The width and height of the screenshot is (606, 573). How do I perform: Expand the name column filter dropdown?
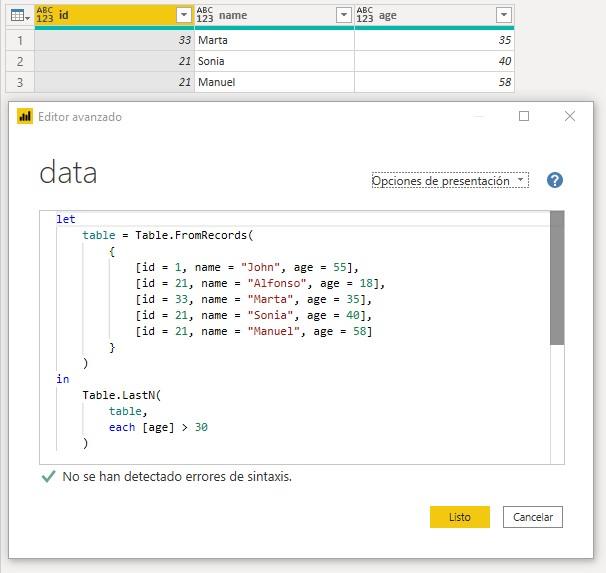pos(343,15)
